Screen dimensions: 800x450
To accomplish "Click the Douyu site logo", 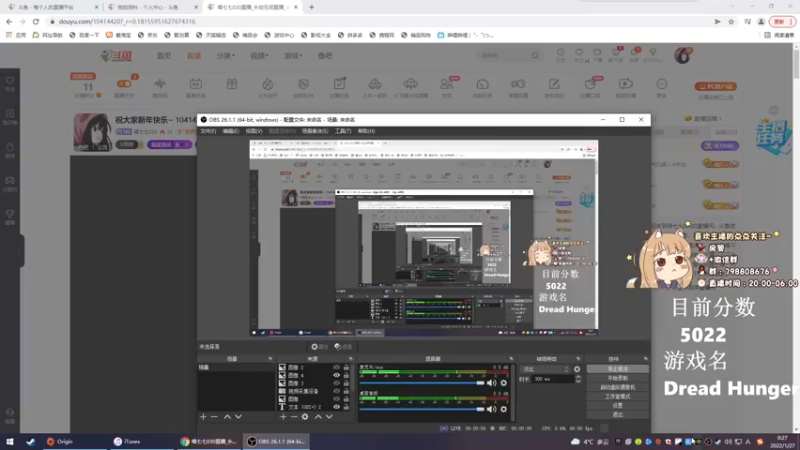I will pyautogui.click(x=116, y=56).
